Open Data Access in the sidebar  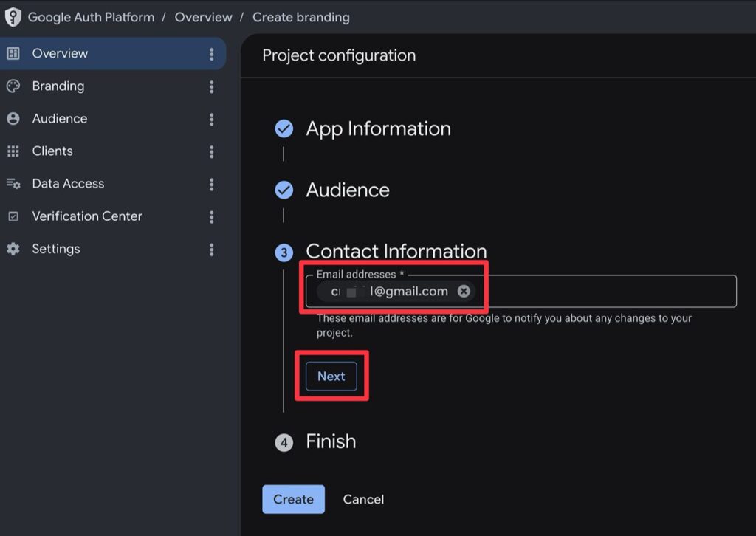[x=112, y=184]
